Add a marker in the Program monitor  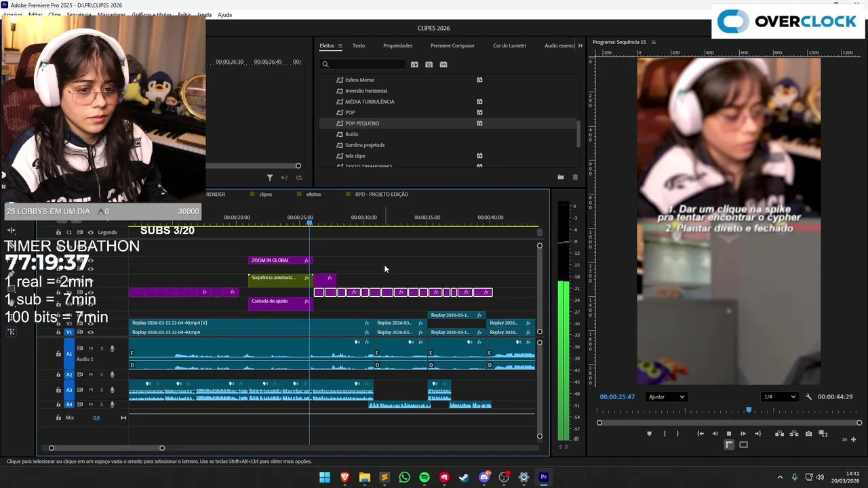click(x=649, y=434)
